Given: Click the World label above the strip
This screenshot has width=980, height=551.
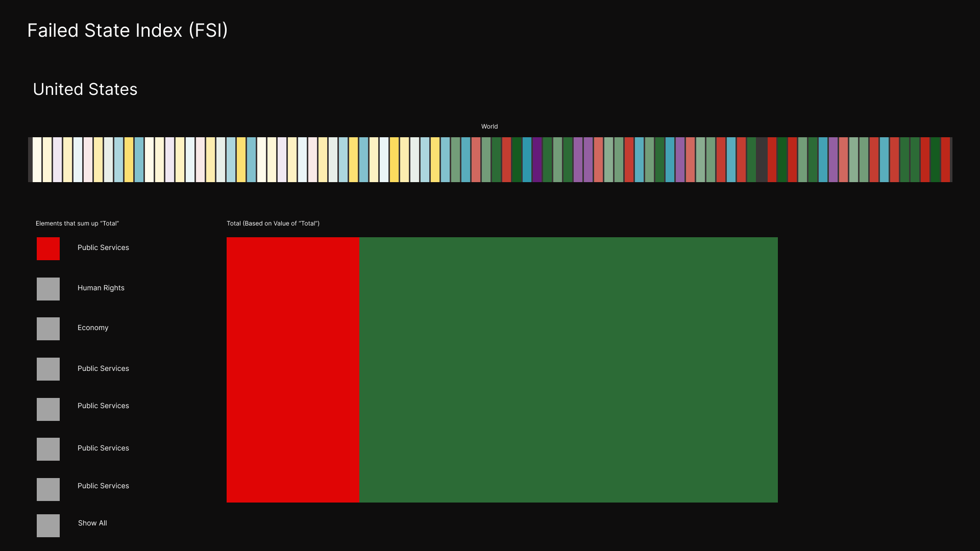Looking at the screenshot, I should coord(489,127).
